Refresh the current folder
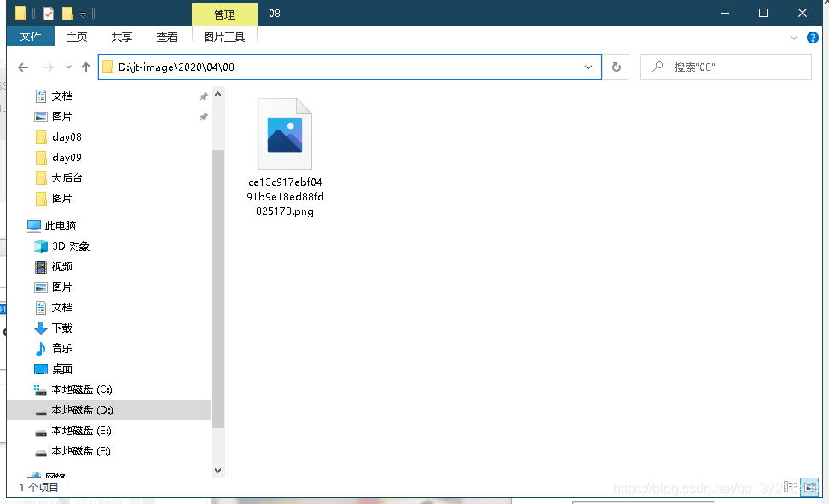The height and width of the screenshot is (504, 829). tap(617, 67)
